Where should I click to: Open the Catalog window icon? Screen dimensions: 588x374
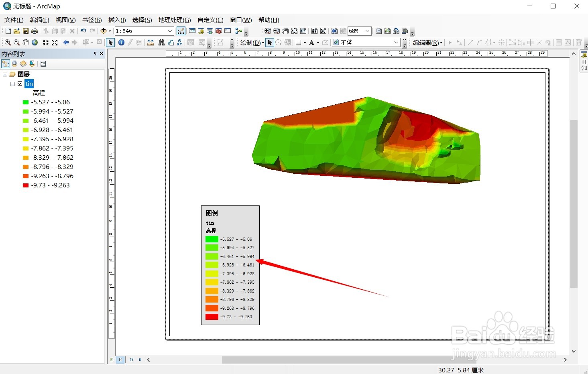[201, 31]
